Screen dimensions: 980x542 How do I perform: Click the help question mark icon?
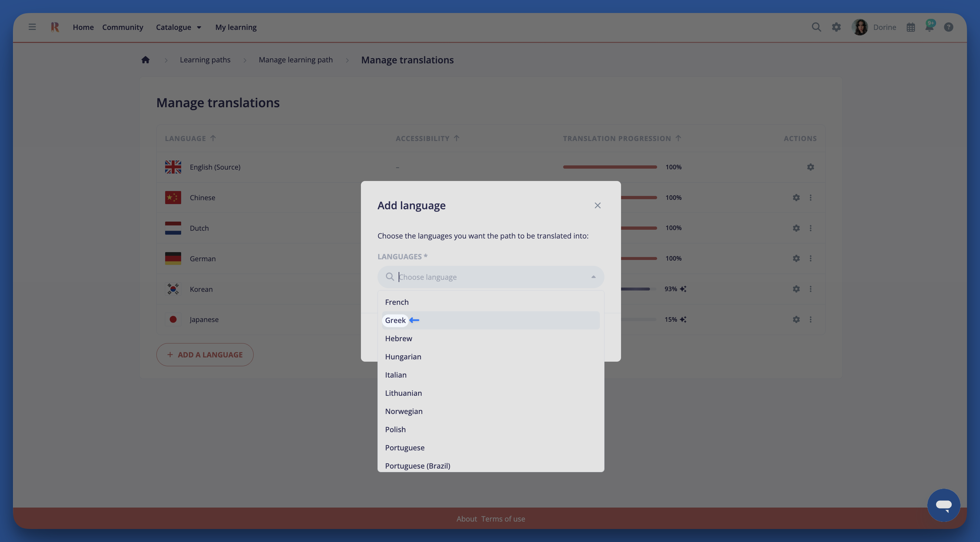(x=949, y=27)
